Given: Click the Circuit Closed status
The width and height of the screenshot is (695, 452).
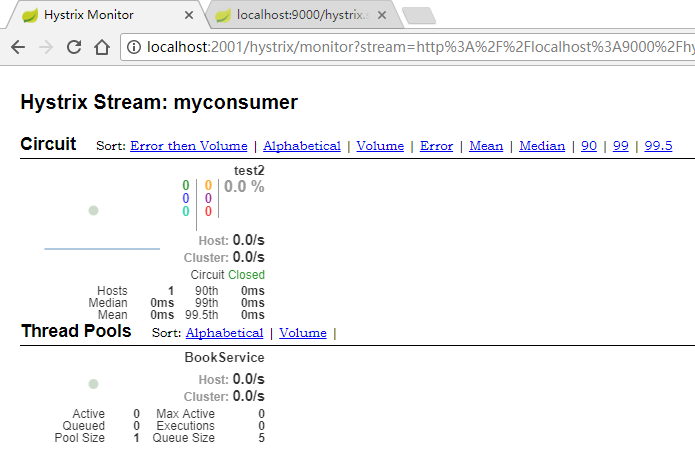Looking at the screenshot, I should pyautogui.click(x=228, y=275).
